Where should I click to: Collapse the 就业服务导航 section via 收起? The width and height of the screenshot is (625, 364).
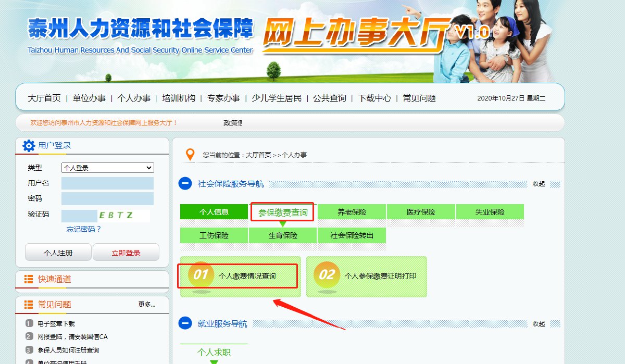[539, 323]
